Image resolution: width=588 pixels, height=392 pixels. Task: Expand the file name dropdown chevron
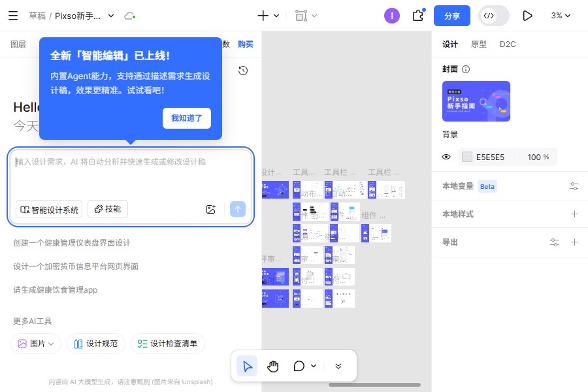coord(111,16)
